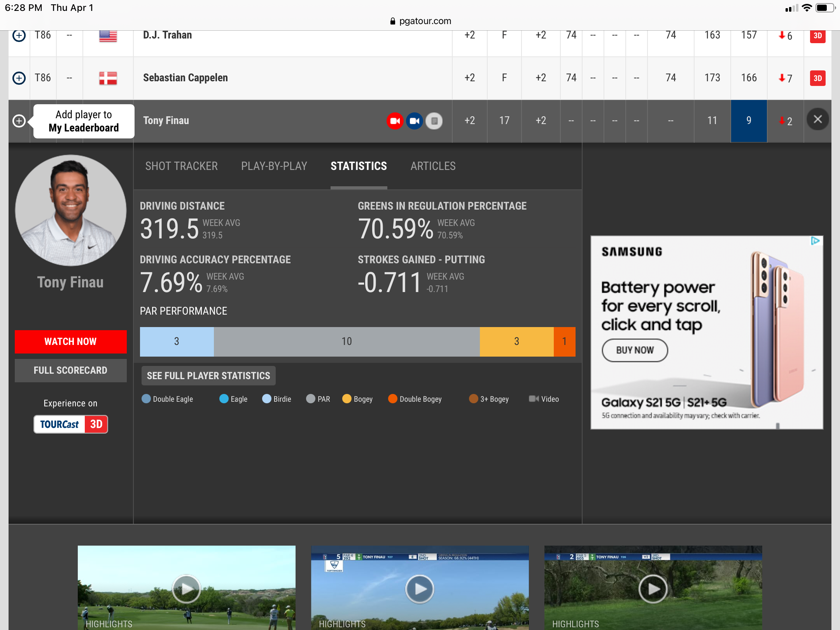Click the red video camera icon beside Tony Finau
This screenshot has height=630, width=840.
click(x=395, y=121)
